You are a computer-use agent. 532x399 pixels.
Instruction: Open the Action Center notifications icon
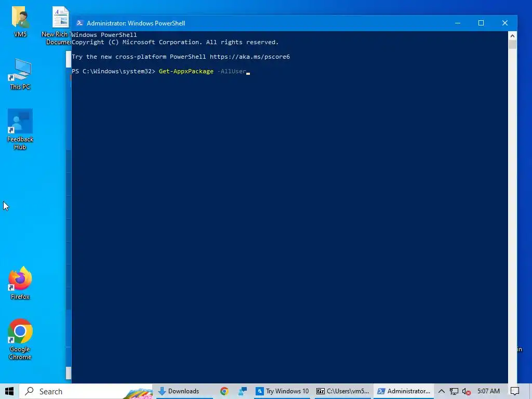click(x=515, y=391)
